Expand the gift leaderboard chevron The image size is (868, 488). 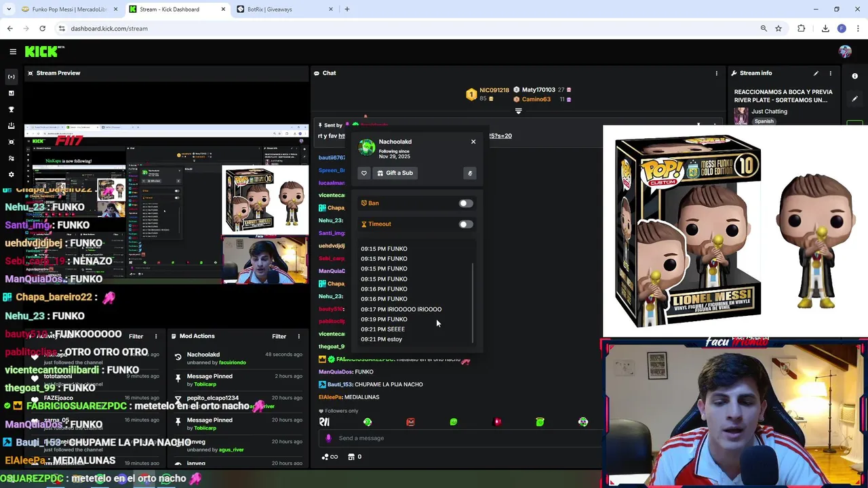coord(518,111)
